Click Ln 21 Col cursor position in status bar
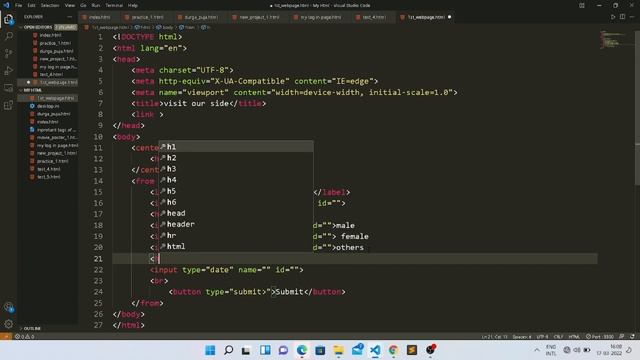Viewport: 640px width, 360px height. click(494, 337)
